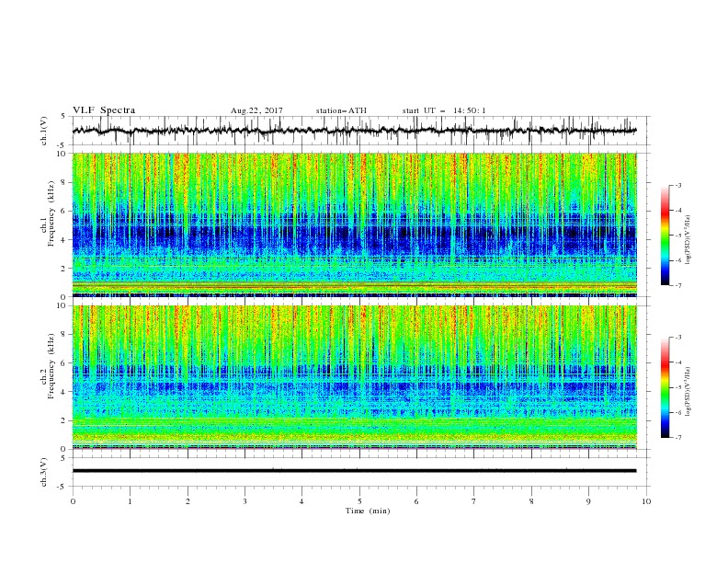This screenshot has width=728, height=563.
Task: Click the "station=ATH" header label
Action: pyautogui.click(x=341, y=110)
